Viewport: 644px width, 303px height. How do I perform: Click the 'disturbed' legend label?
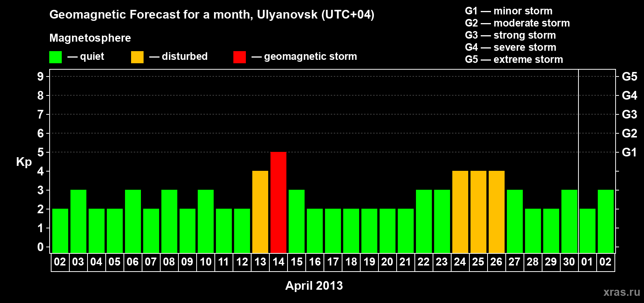[x=184, y=56]
